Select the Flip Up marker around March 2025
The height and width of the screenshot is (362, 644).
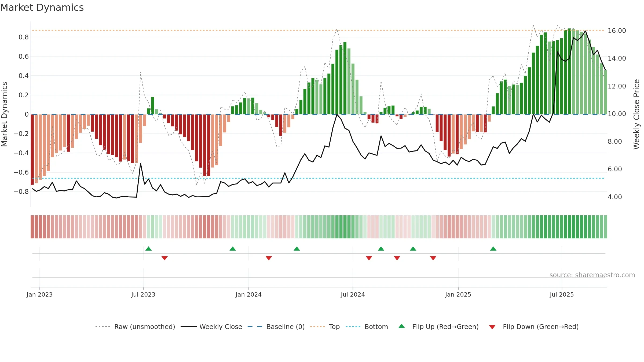tap(493, 249)
